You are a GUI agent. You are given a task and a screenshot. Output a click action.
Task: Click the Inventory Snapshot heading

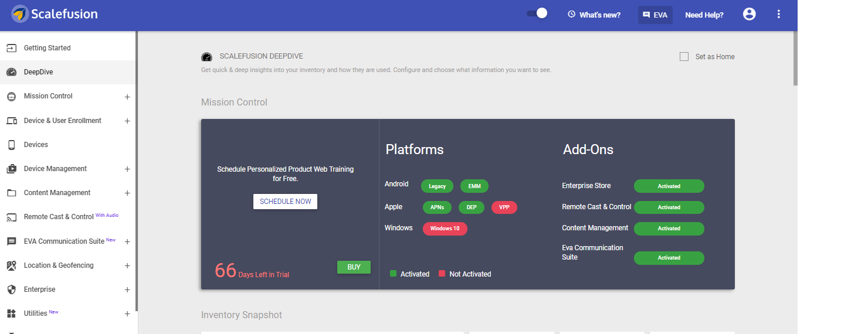[x=242, y=315]
